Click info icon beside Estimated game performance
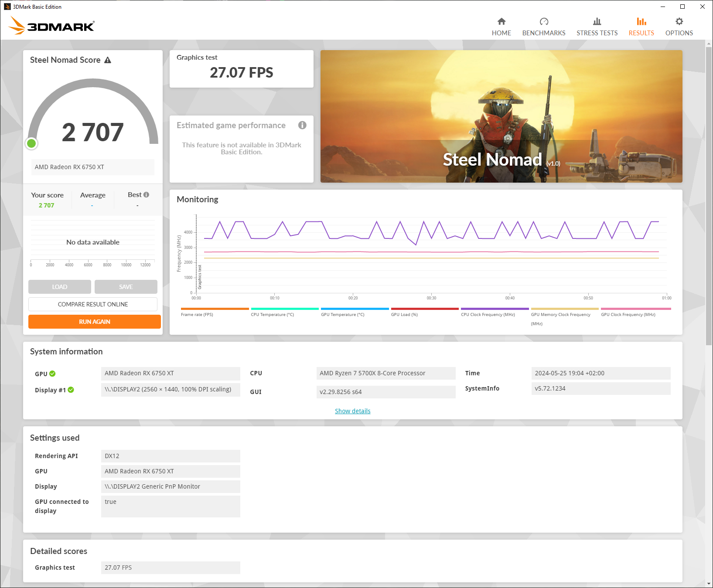This screenshot has width=713, height=588. click(302, 125)
